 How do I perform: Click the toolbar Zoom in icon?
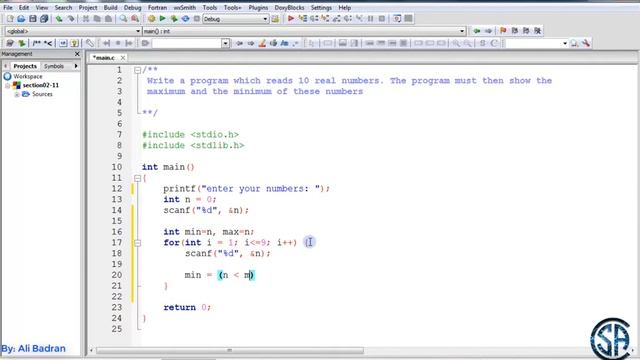[456, 43]
